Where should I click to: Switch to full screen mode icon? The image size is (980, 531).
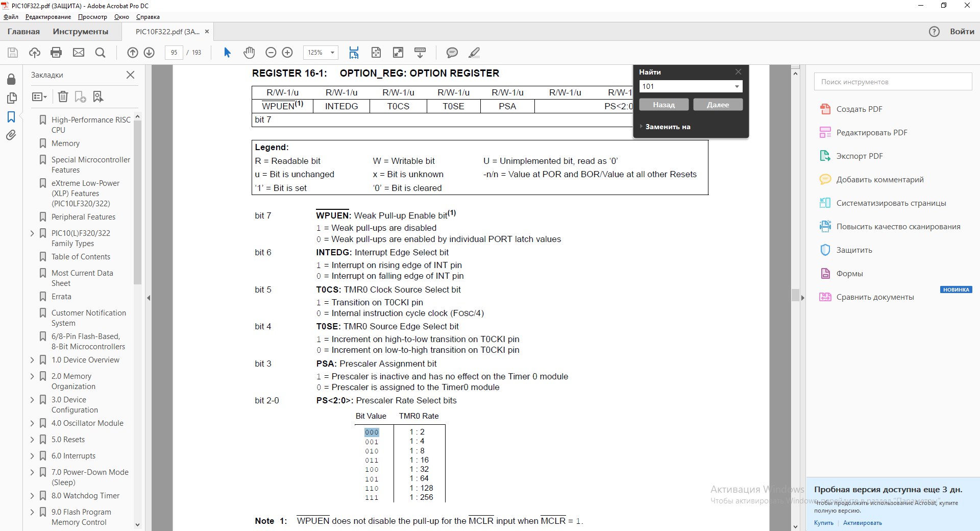tap(398, 53)
